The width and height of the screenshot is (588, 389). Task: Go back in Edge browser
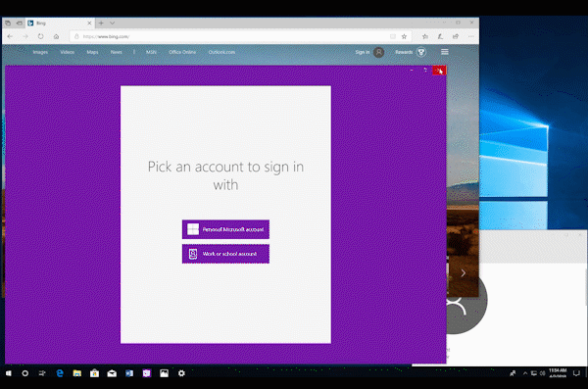point(10,36)
